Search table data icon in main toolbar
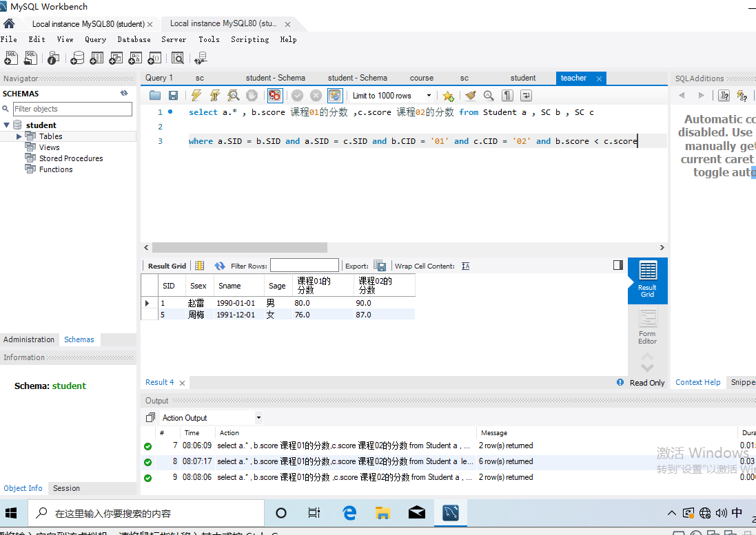 tap(177, 58)
